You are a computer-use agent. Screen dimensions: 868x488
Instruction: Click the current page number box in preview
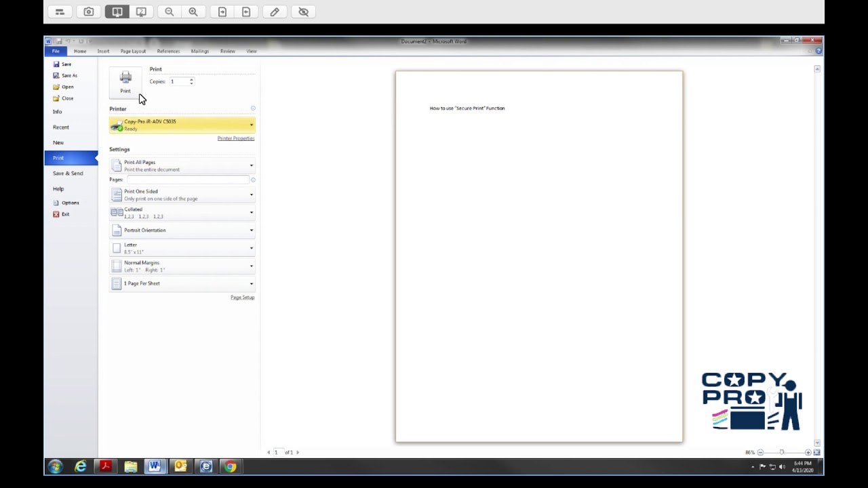[277, 452]
